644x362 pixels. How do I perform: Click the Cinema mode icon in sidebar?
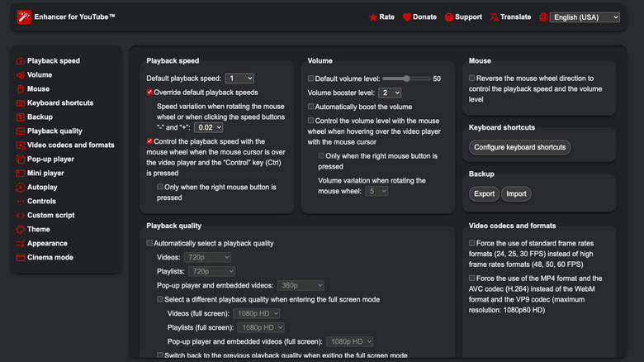(20, 258)
